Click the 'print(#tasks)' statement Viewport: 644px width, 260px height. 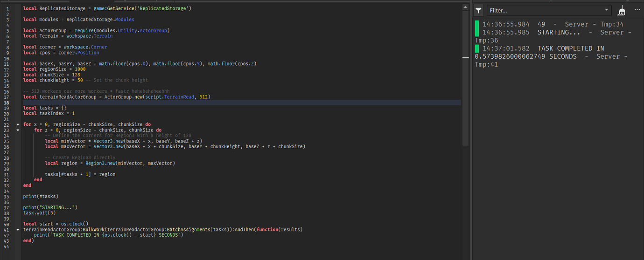pyautogui.click(x=41, y=196)
